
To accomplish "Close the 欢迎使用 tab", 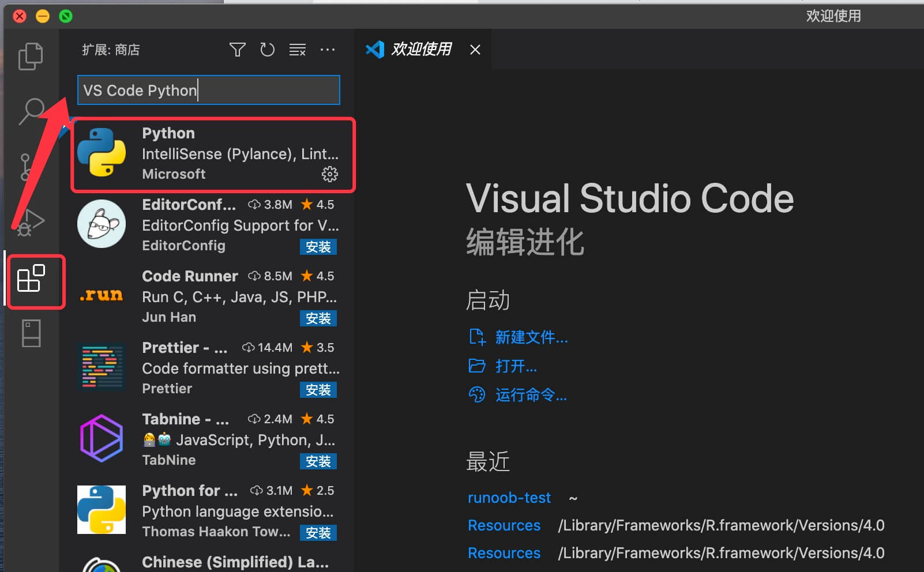I will pyautogui.click(x=474, y=49).
